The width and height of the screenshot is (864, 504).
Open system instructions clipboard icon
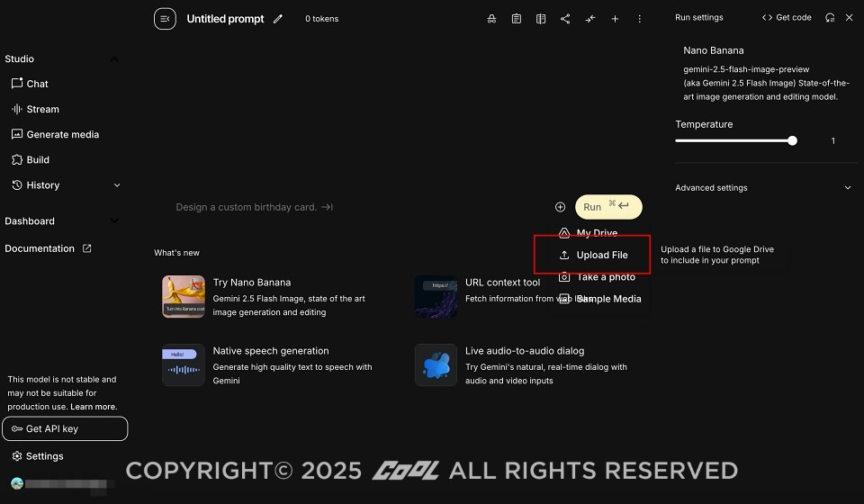[x=516, y=19]
